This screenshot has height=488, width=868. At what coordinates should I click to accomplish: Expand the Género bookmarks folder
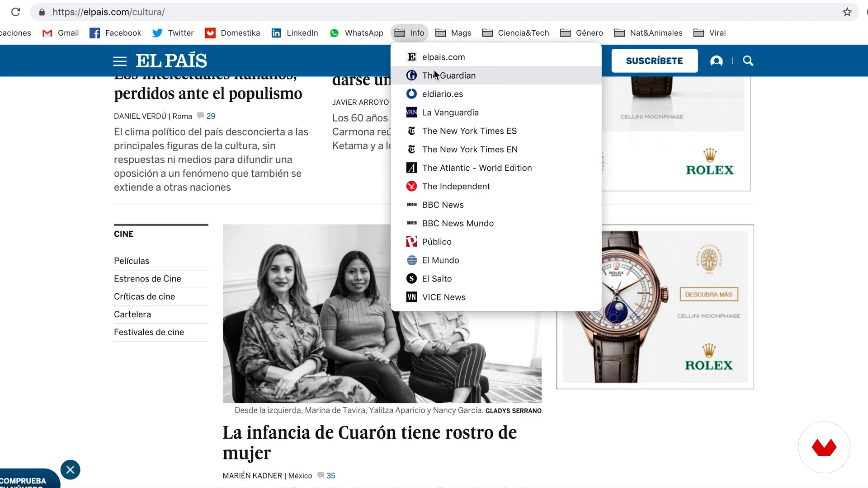581,33
